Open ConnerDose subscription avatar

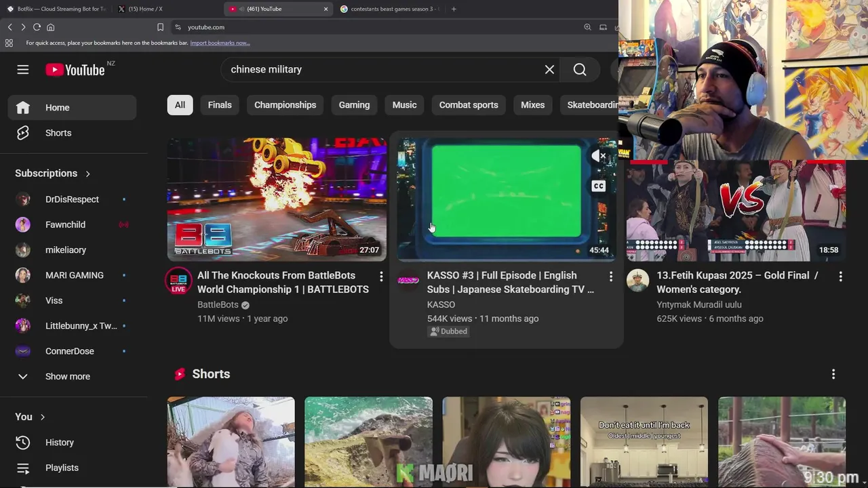pyautogui.click(x=23, y=351)
